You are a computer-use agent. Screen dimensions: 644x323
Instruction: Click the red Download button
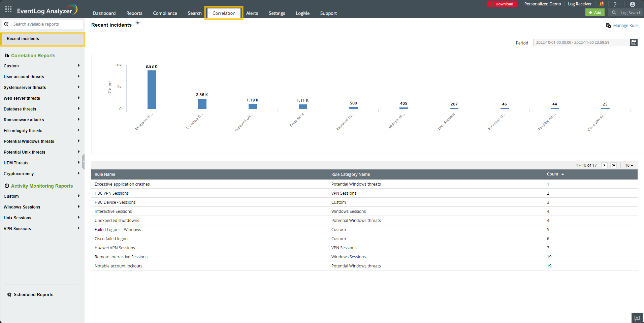click(x=502, y=4)
